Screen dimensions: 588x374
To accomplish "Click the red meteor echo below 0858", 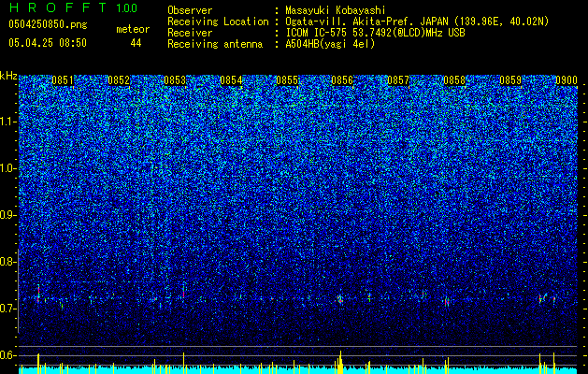I will 447,302.
